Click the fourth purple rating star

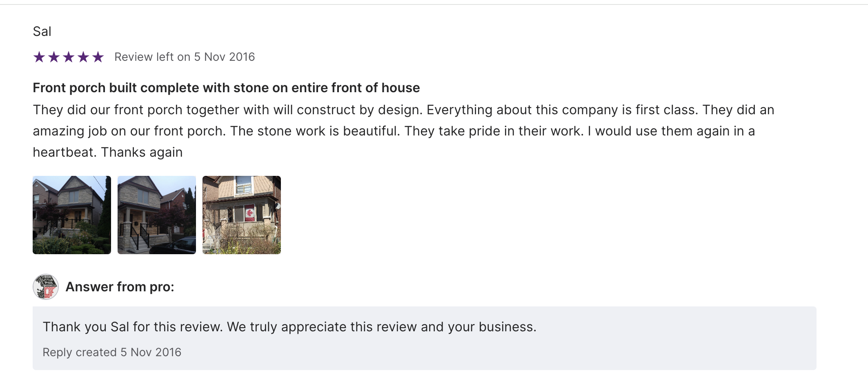(x=83, y=57)
